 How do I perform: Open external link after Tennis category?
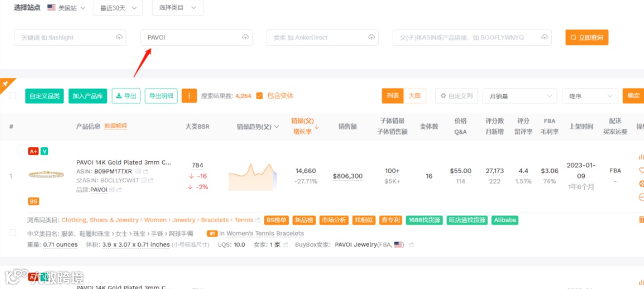(258, 220)
